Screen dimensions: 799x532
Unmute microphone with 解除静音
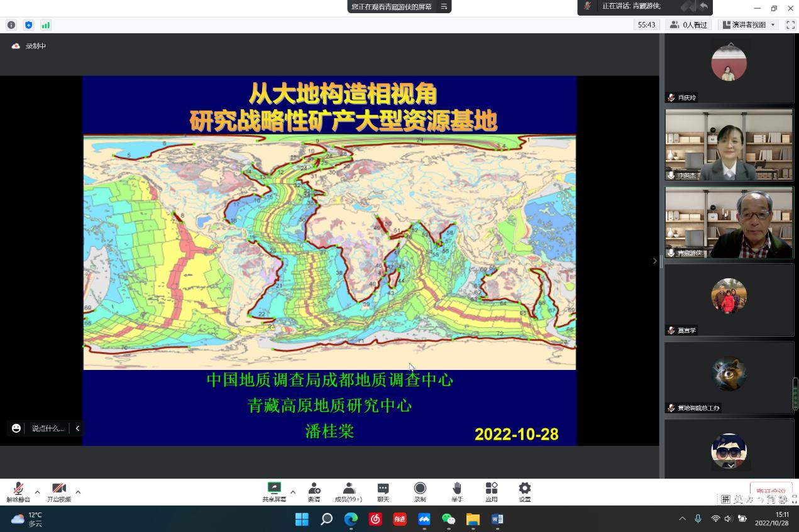click(18, 492)
